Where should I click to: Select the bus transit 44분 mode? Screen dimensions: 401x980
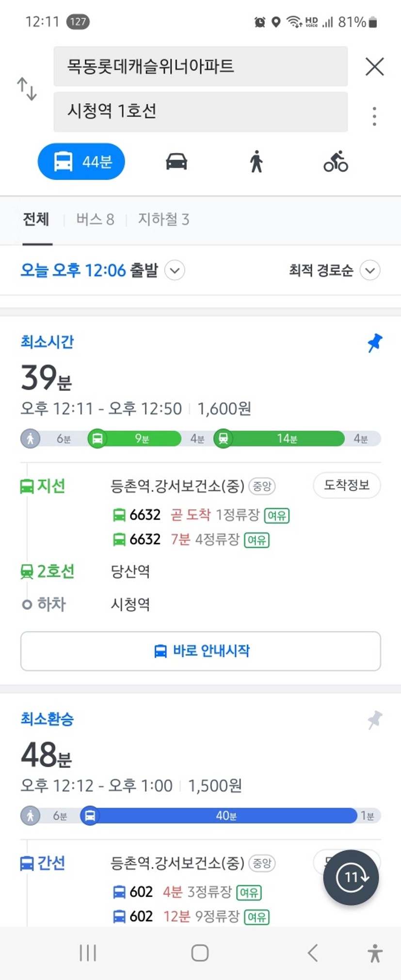(x=81, y=161)
